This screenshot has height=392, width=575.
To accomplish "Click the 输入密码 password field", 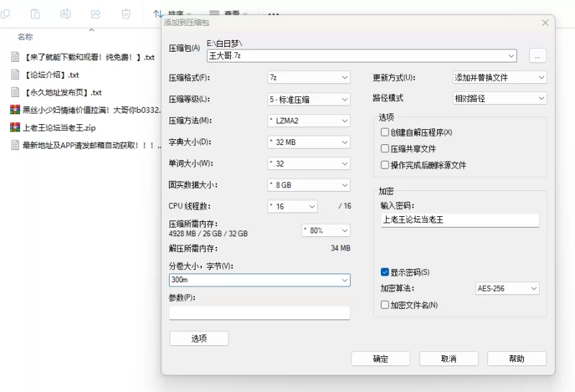I will point(460,220).
